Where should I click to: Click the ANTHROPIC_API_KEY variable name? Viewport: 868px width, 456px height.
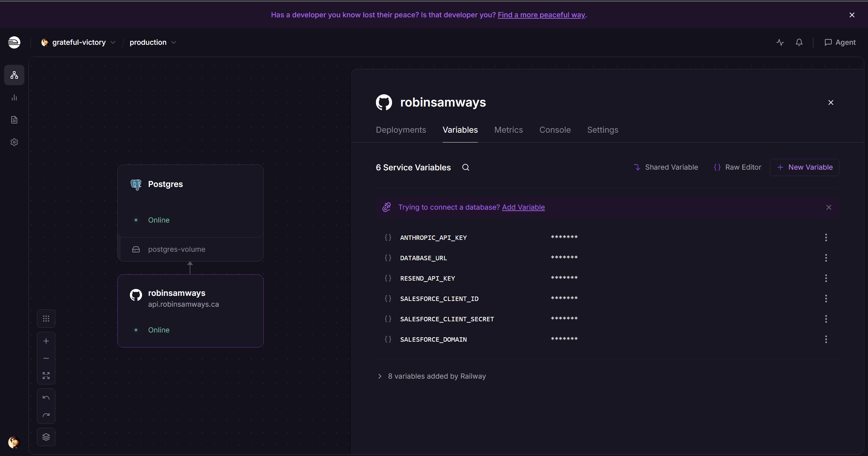coord(433,238)
